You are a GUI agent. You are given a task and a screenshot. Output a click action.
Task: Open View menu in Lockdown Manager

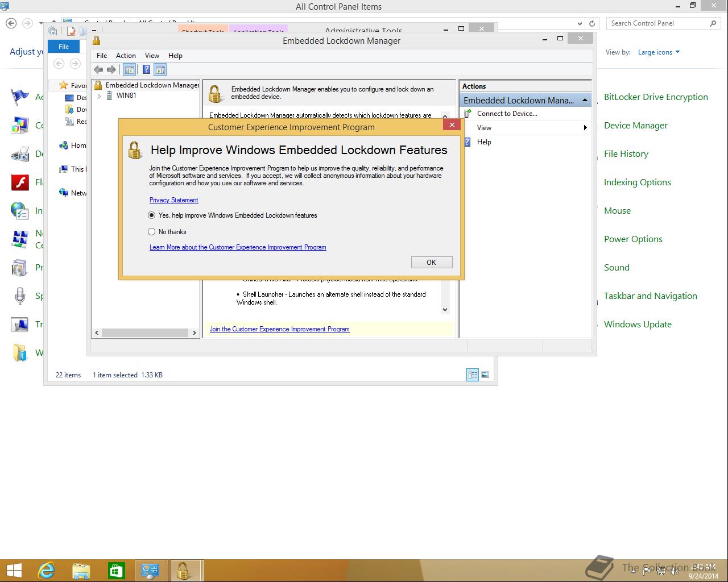[x=152, y=56]
